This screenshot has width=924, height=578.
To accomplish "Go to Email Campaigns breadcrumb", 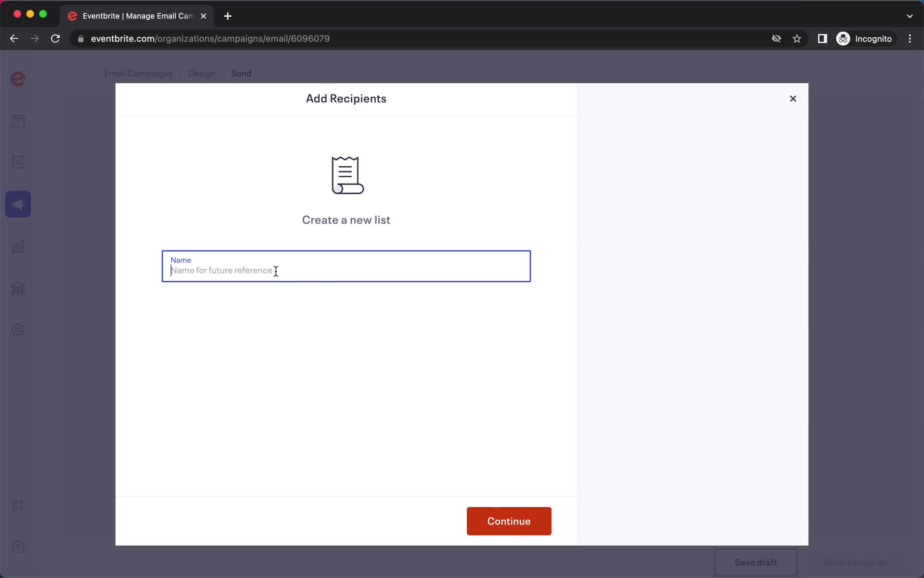I will [138, 74].
